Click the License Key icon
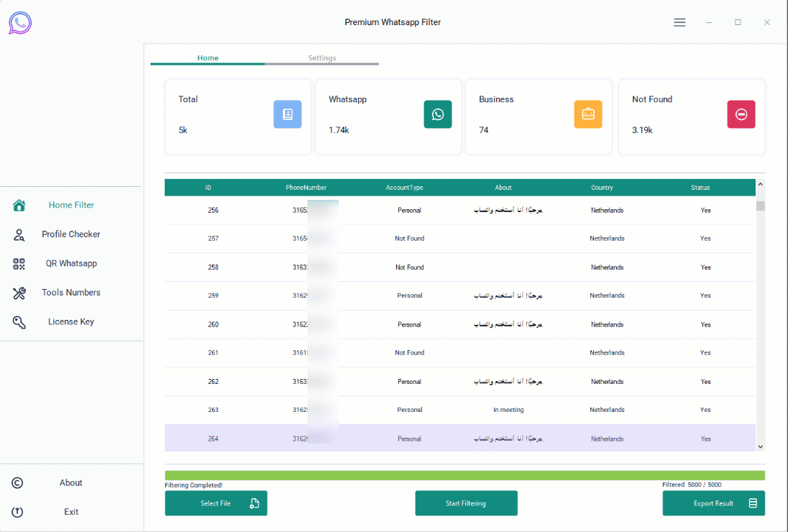Viewport: 788px width, 532px height. pos(19,322)
